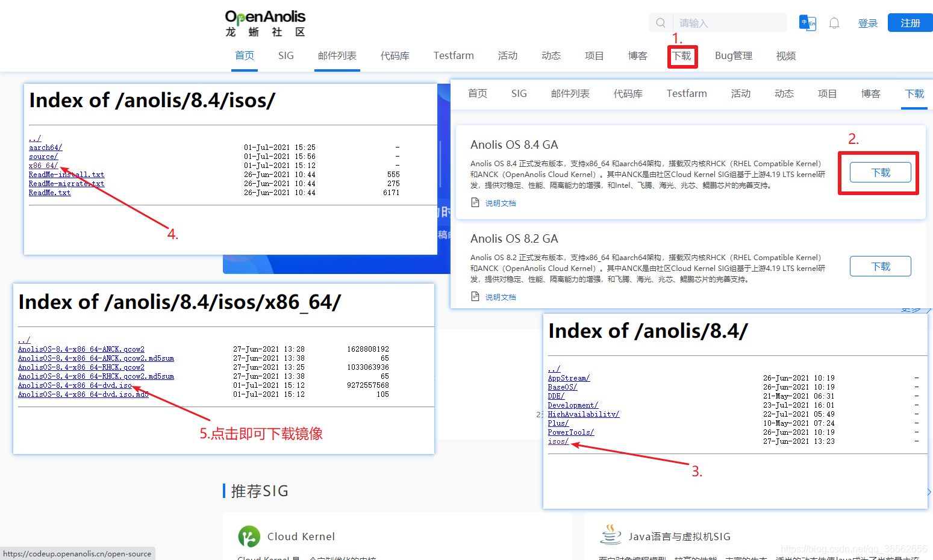Open the Java SIG coffee-cup icon
This screenshot has width=933, height=560.
point(610,535)
